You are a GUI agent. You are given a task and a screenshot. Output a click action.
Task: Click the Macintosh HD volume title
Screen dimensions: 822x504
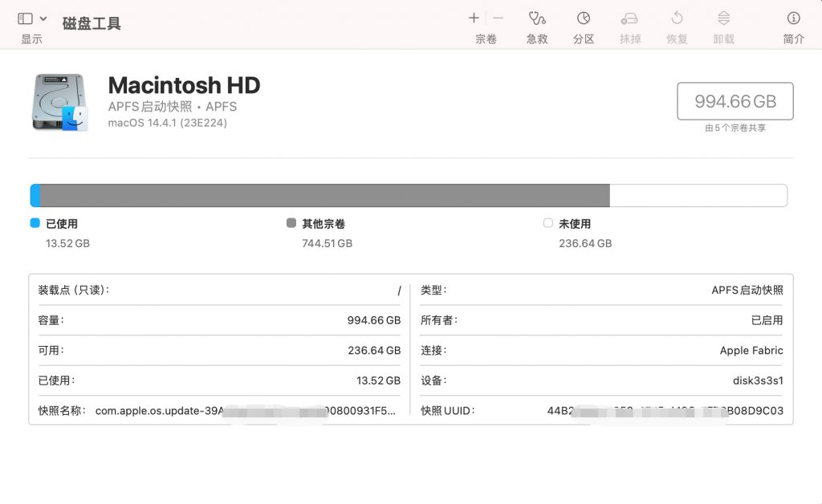click(x=184, y=85)
